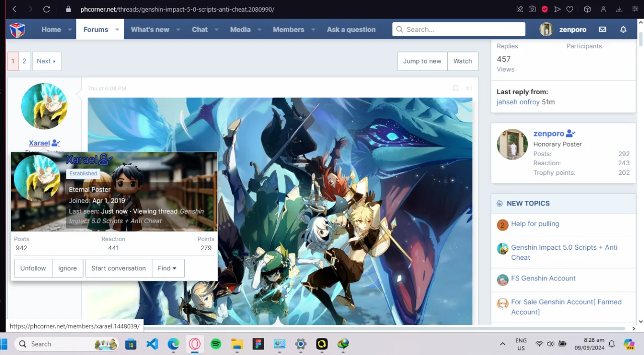
Task: Open the alerts bell icon
Action: pos(623,30)
